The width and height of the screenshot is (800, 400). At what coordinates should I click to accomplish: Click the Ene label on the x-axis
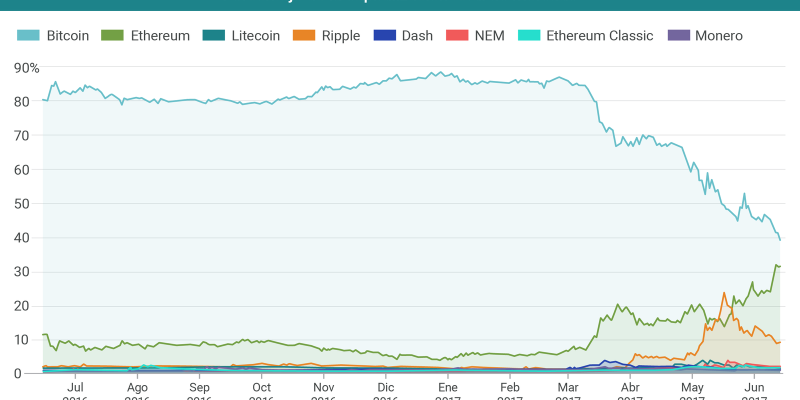(x=447, y=387)
